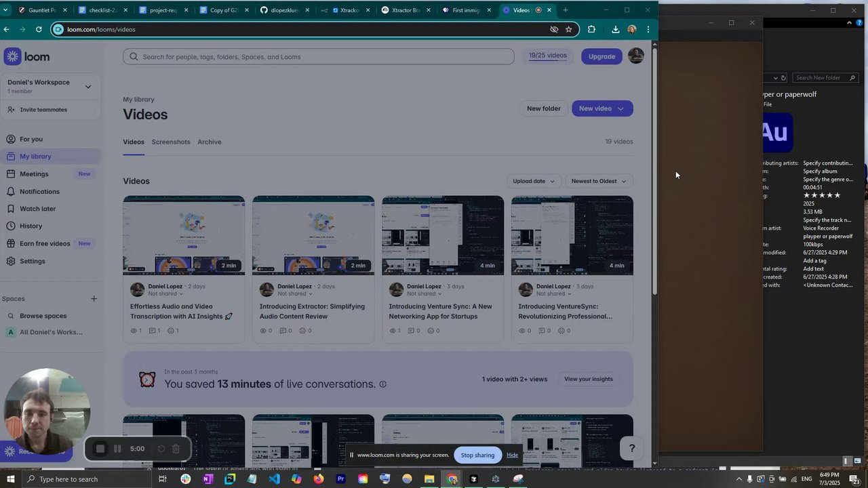The image size is (868, 488).
Task: Click the Chrome profile avatar in toolbar
Action: tap(632, 29)
